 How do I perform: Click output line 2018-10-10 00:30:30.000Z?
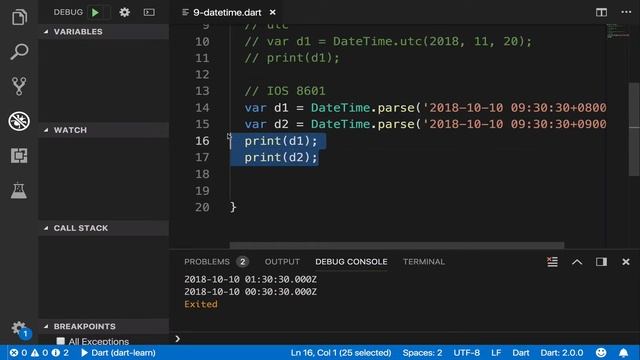pos(250,292)
